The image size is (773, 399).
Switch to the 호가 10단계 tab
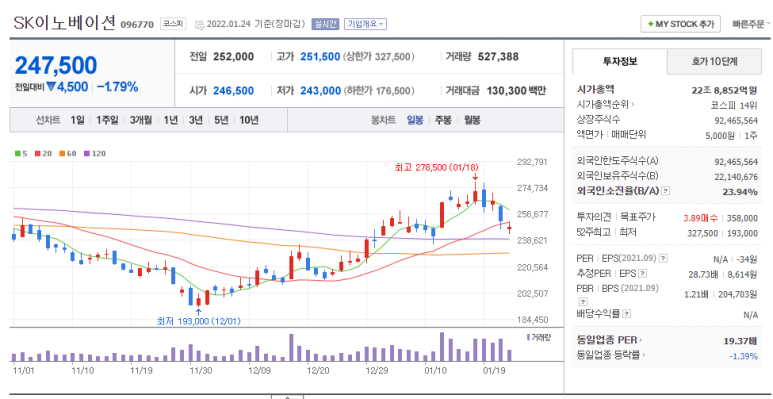[714, 62]
